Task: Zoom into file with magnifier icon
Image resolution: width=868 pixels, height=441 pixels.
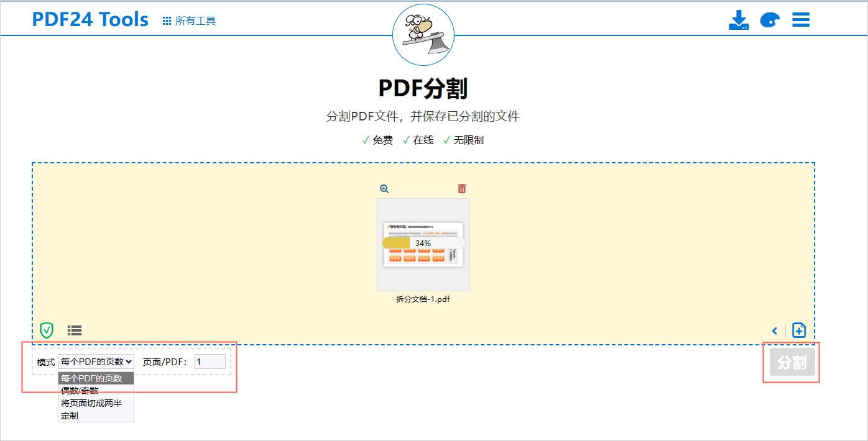Action: pos(384,189)
